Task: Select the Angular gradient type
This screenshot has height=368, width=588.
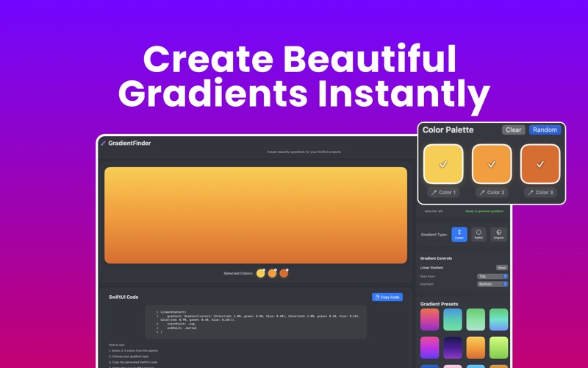Action: coord(499,234)
